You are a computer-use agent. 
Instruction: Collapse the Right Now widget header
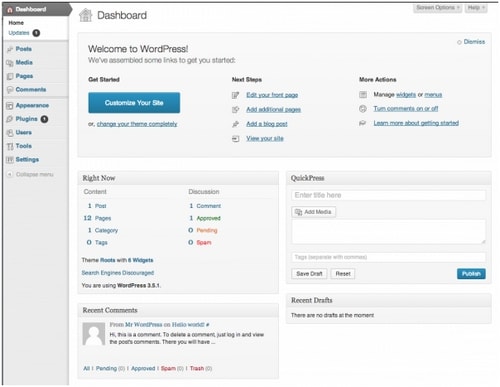178,178
